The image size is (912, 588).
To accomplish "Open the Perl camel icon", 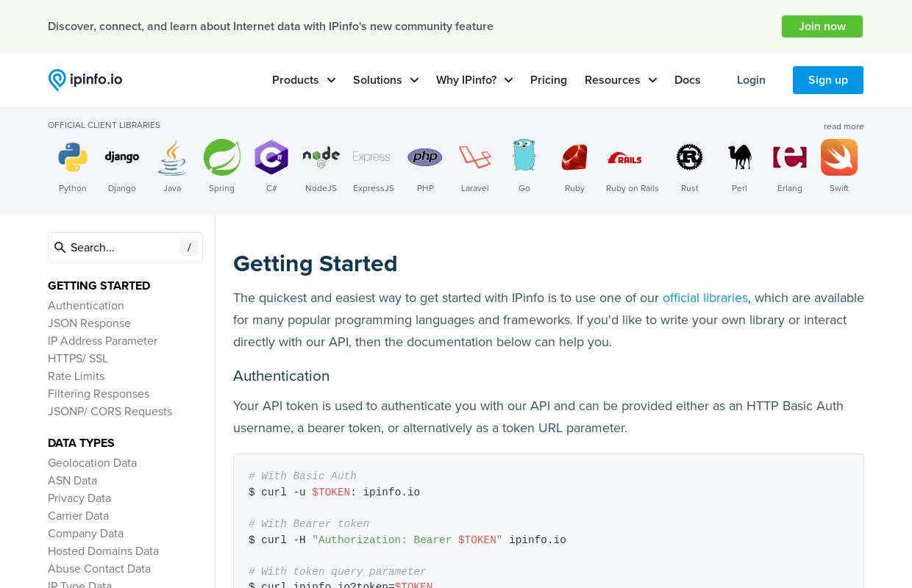I will pos(740,157).
